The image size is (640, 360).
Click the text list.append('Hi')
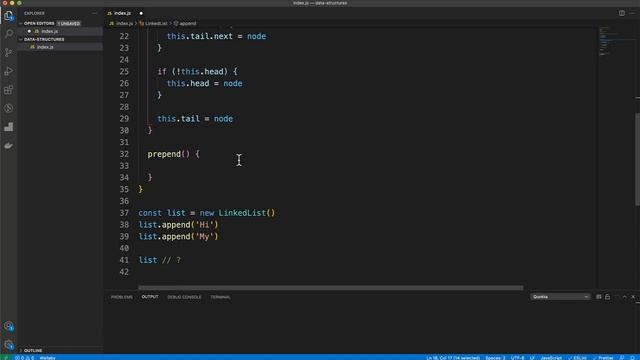[x=178, y=224]
